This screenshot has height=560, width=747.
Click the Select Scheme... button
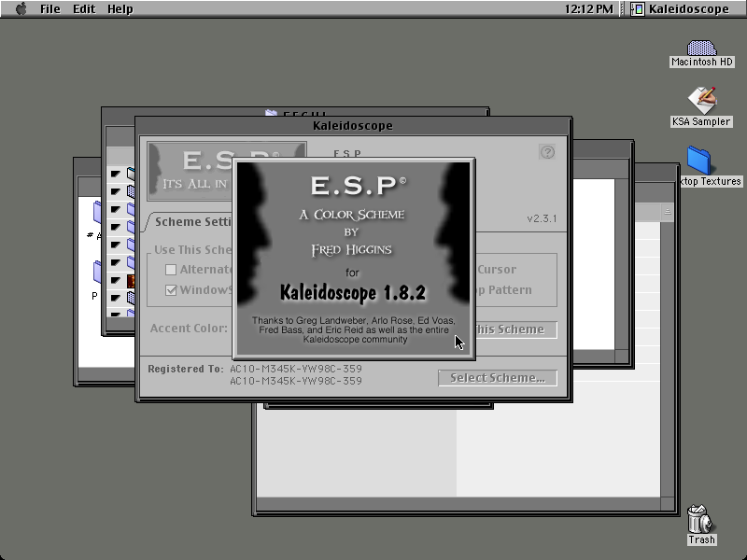tap(498, 378)
